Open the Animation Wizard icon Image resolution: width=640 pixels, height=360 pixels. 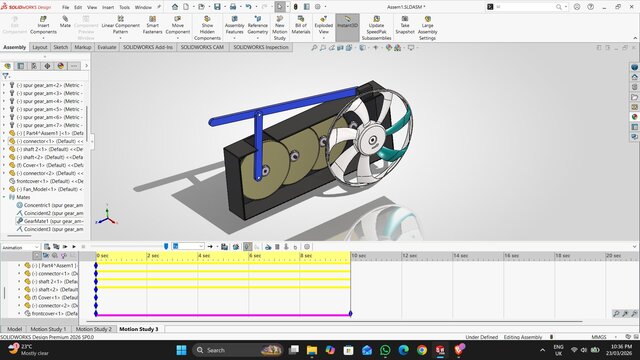(x=236, y=247)
